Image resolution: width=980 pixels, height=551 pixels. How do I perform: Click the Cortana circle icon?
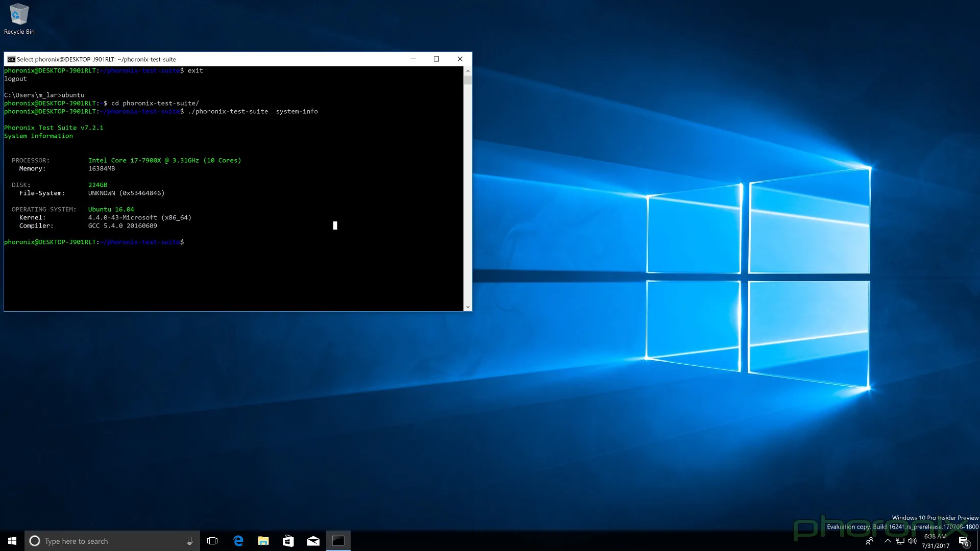tap(35, 541)
